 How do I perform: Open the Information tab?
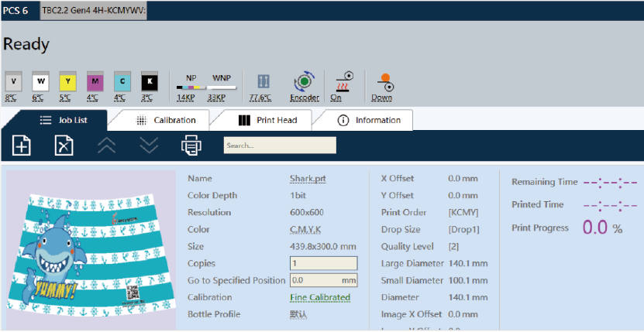pyautogui.click(x=370, y=120)
